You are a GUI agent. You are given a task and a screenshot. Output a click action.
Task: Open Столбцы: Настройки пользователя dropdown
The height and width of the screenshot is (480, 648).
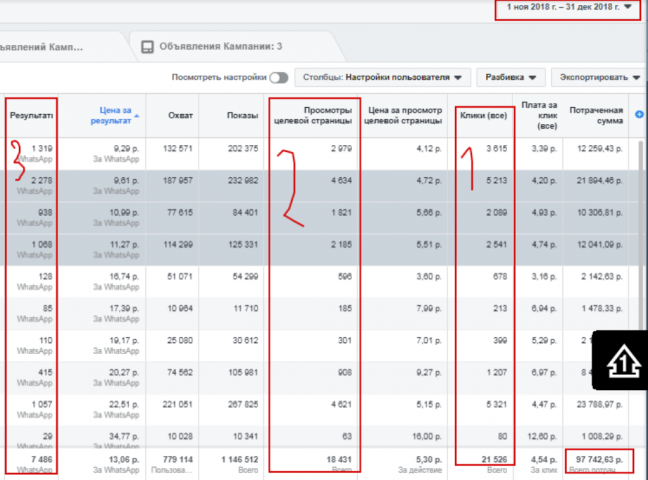point(382,77)
